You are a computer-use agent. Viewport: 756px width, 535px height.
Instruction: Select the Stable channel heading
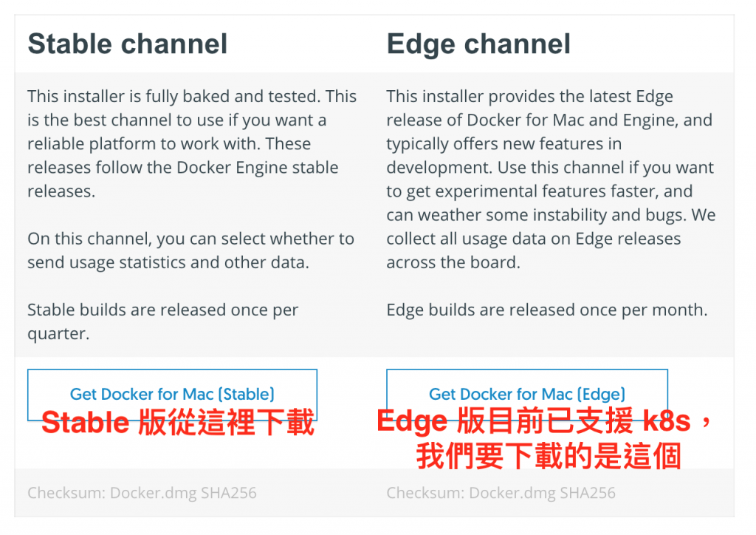click(128, 44)
